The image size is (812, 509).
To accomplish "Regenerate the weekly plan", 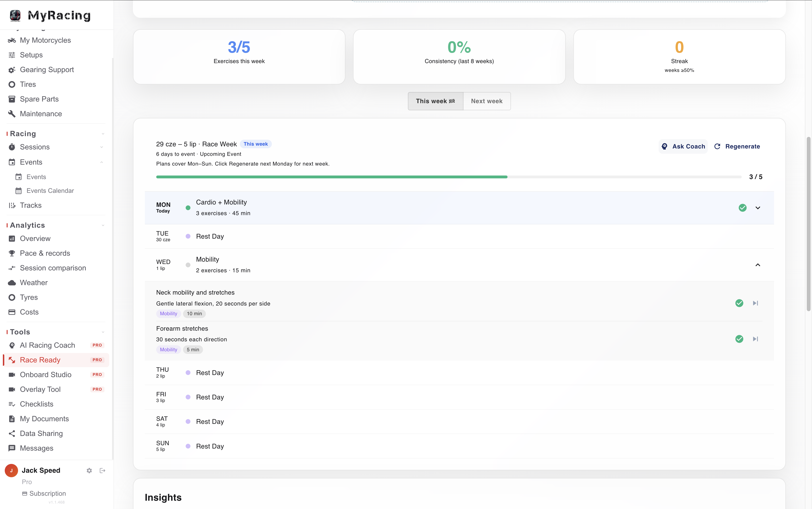I will pos(737,146).
